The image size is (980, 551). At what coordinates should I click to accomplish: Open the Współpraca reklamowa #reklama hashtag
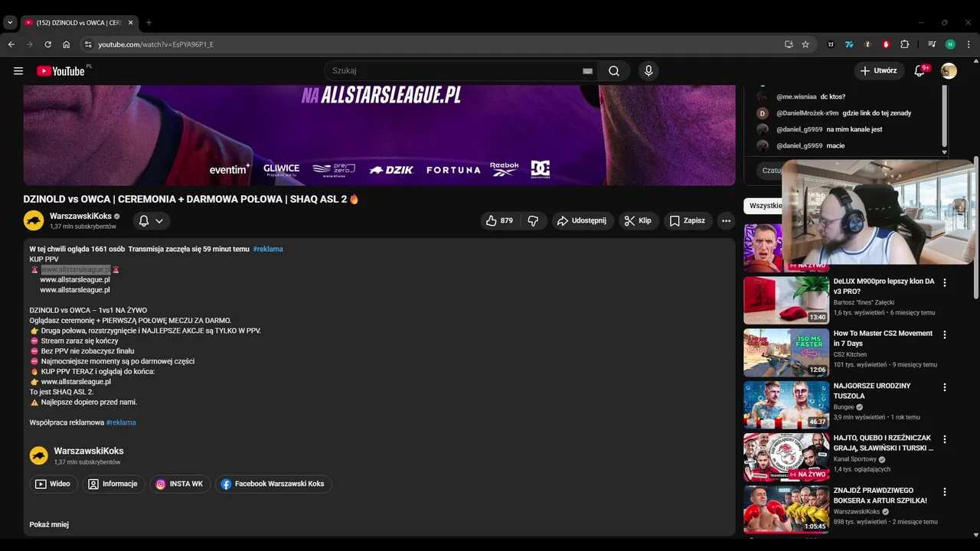121,422
